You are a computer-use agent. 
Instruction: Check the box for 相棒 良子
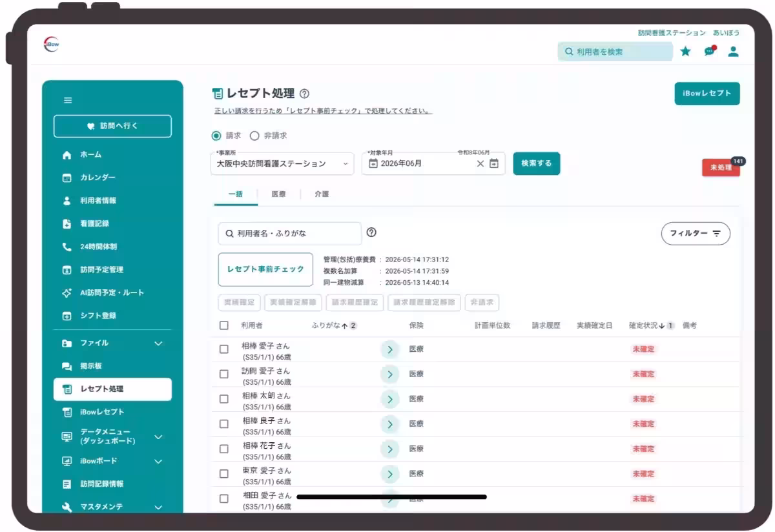224,424
